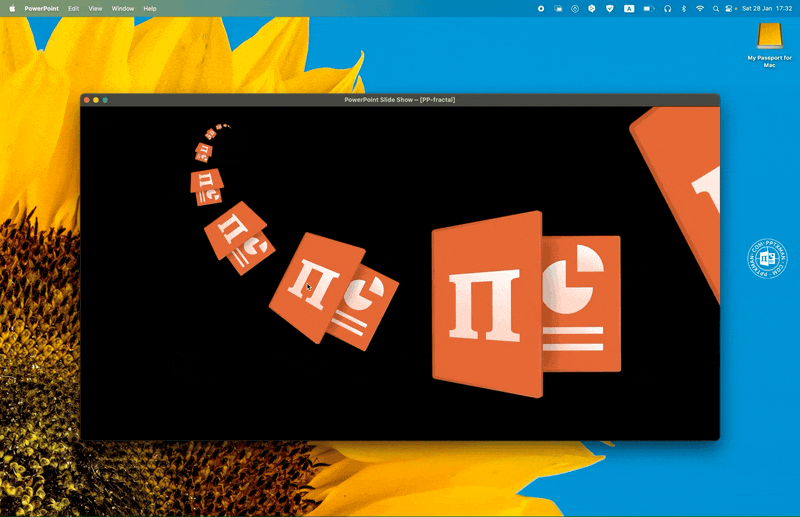Screen dimensions: 800x517
Task: Click the Bluetooth icon in menu bar
Action: pos(684,9)
